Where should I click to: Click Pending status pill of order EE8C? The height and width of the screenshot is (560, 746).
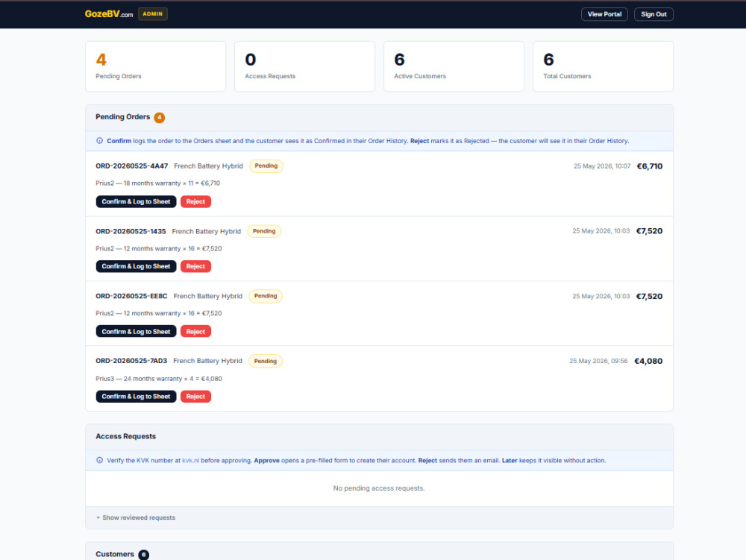point(266,296)
